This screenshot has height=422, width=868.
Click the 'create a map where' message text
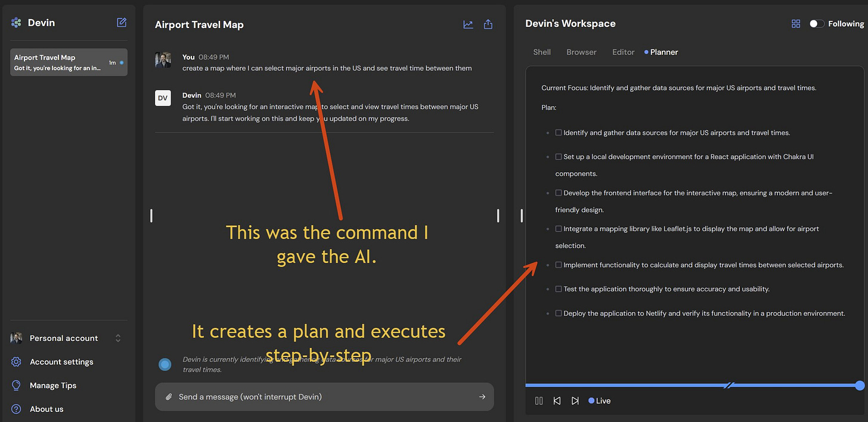tap(327, 68)
